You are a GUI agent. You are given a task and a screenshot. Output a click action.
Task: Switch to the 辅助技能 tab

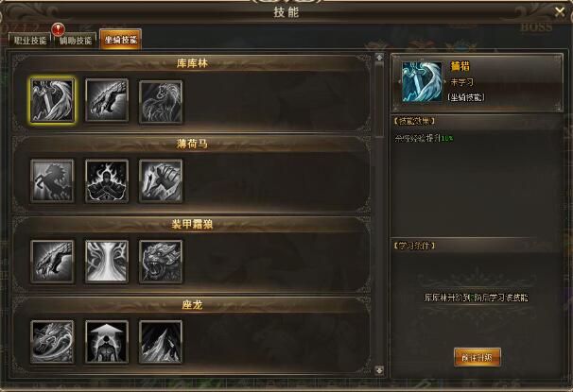point(76,40)
